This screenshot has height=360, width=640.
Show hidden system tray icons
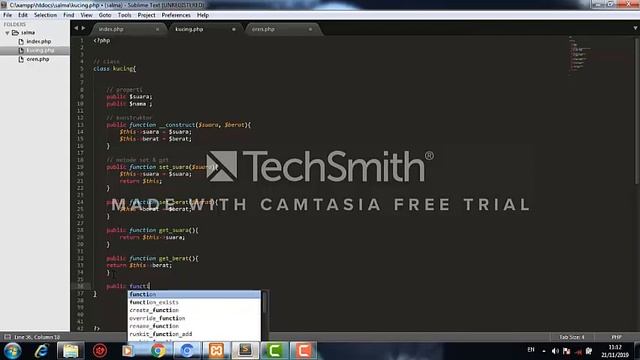(x=544, y=351)
